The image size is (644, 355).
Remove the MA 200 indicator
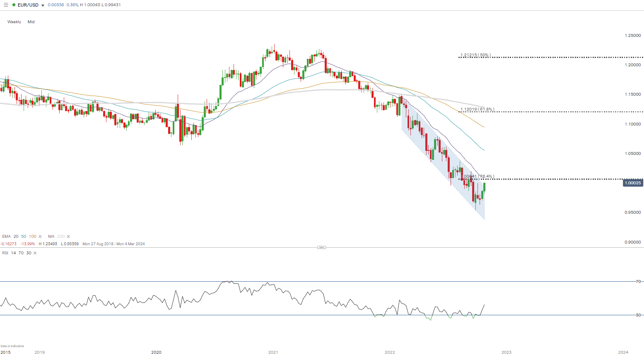(68, 237)
